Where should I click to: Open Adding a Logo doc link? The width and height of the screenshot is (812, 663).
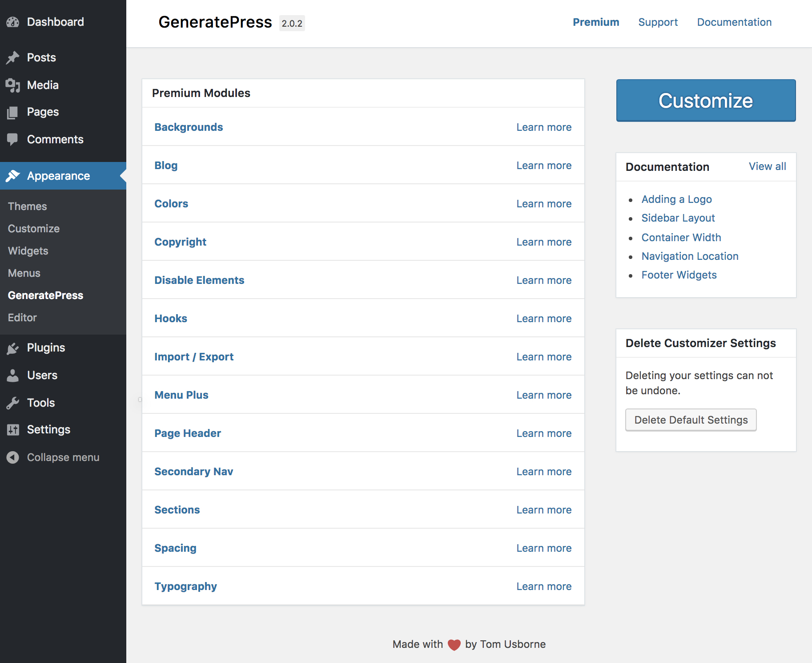[x=676, y=199]
